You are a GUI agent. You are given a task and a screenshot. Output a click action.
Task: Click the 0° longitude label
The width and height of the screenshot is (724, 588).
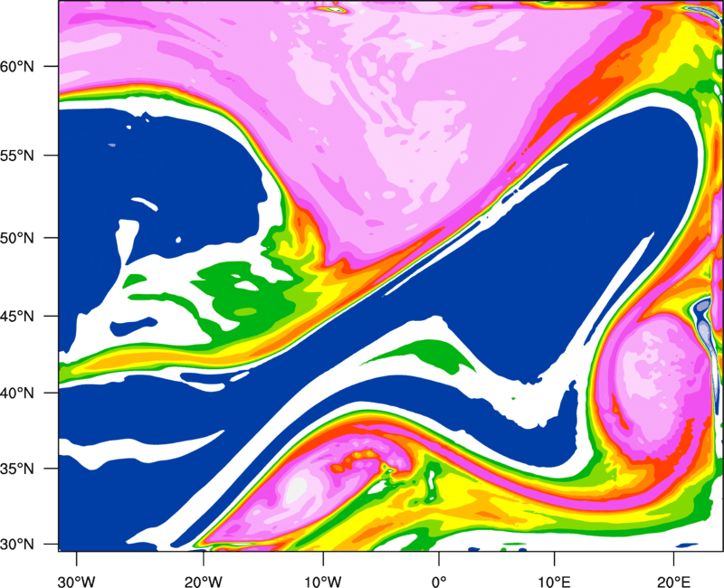pyautogui.click(x=439, y=582)
